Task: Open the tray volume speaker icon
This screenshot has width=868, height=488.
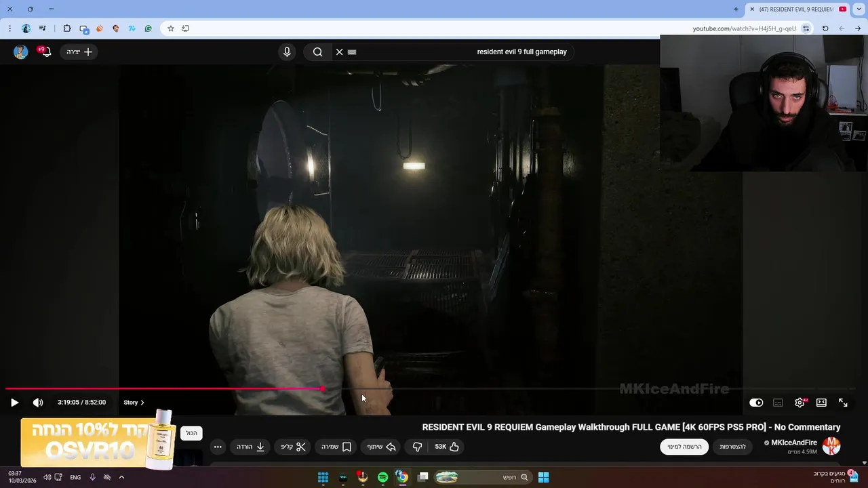Action: (47, 477)
